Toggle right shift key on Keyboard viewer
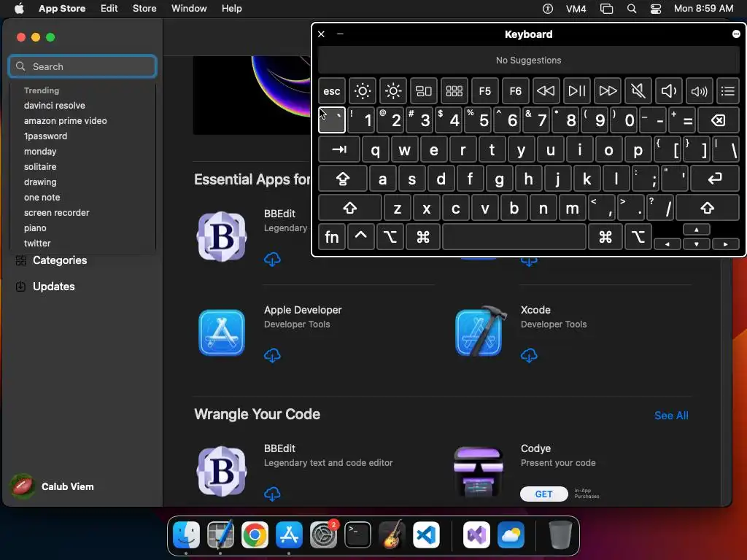The height and width of the screenshot is (560, 747). point(708,208)
